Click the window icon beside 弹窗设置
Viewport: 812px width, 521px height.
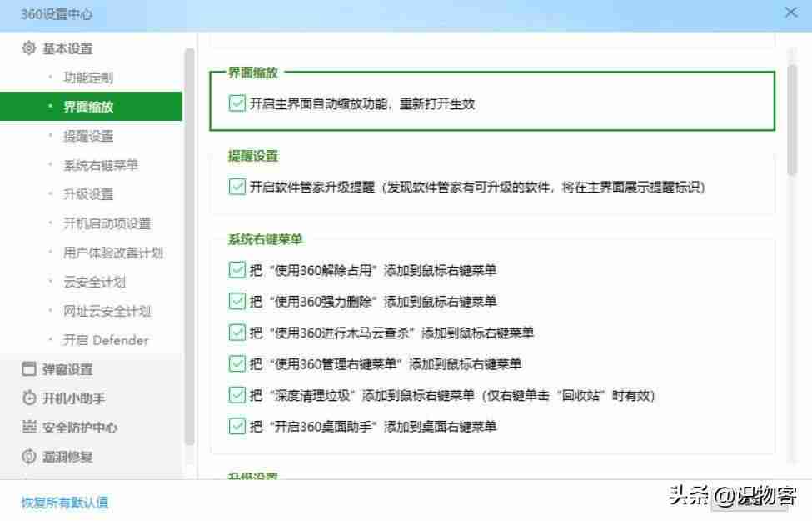[29, 369]
